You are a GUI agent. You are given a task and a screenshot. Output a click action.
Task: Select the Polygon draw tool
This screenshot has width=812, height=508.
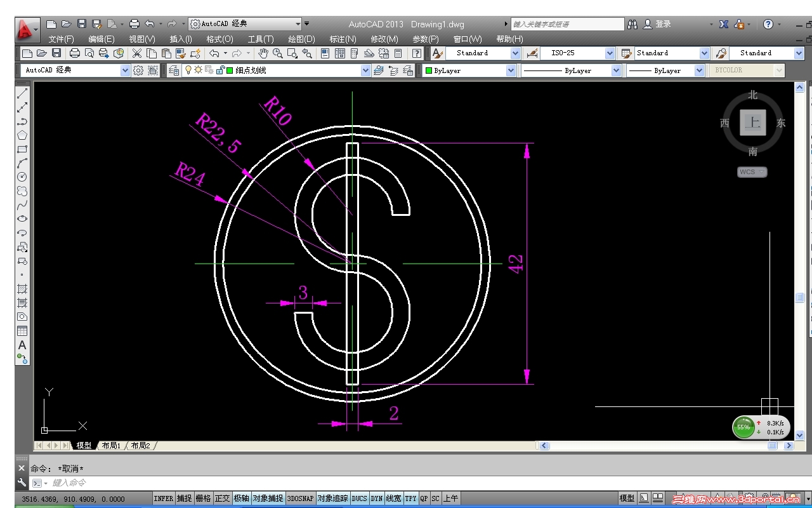coord(22,135)
